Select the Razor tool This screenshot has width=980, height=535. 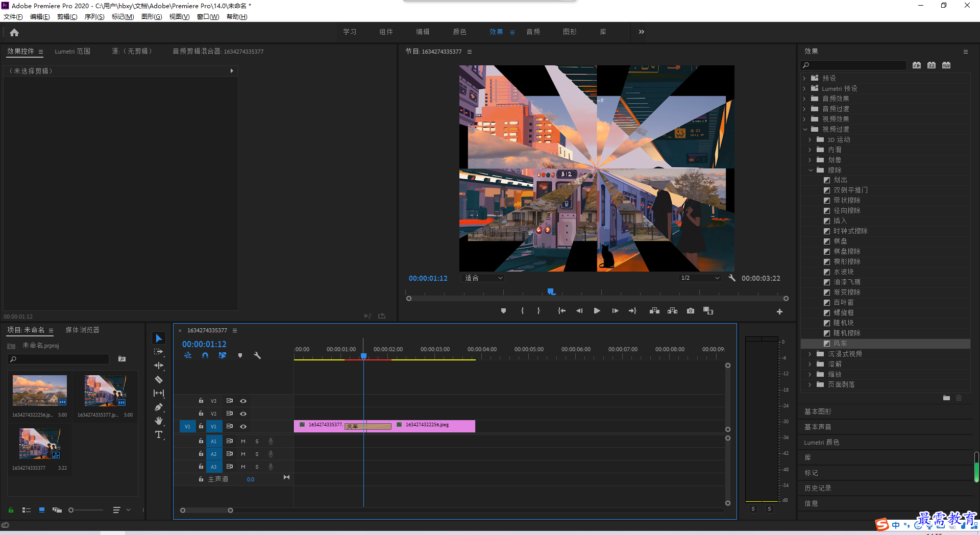point(159,379)
